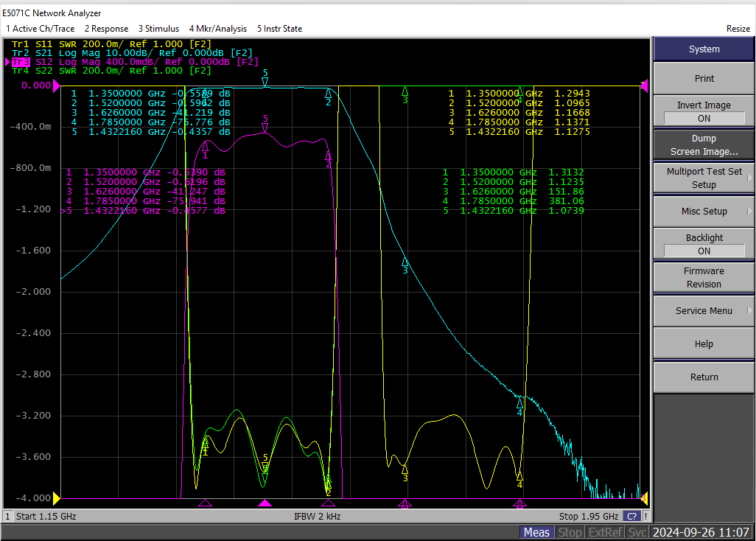Viewport: 756px width, 541px height.
Task: Toggle the Backlight ON setting
Action: coord(704,244)
